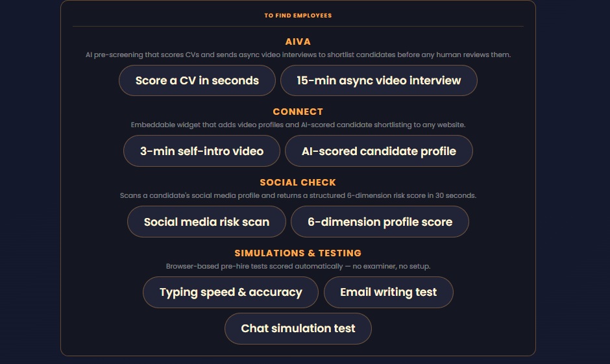Viewport: 610px width, 364px height.
Task: Click the AIVA section heading
Action: coord(298,42)
